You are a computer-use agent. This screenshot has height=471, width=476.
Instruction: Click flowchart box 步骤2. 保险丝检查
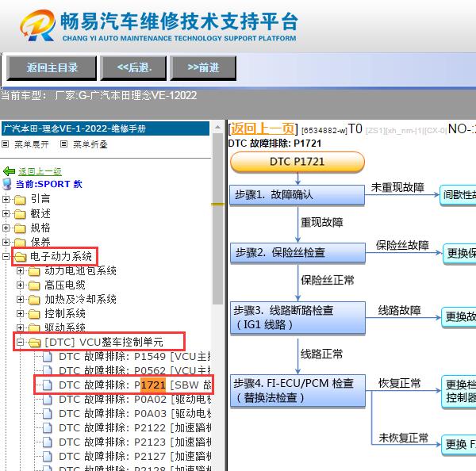297,252
